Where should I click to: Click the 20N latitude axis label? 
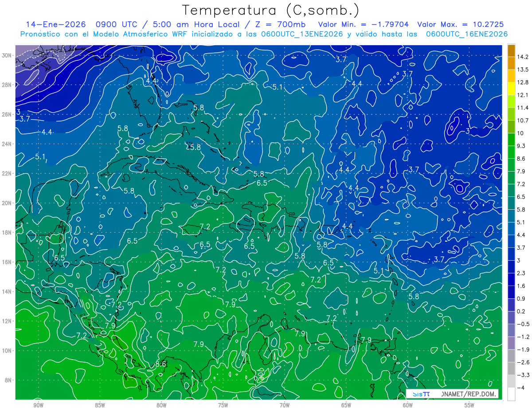point(8,203)
